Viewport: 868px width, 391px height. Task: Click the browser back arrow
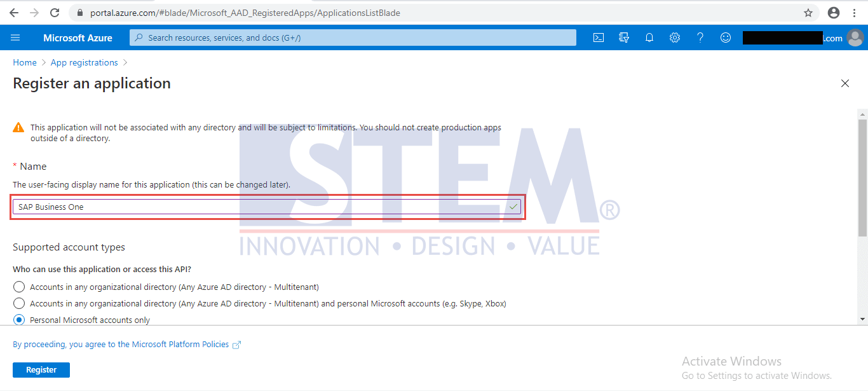13,13
